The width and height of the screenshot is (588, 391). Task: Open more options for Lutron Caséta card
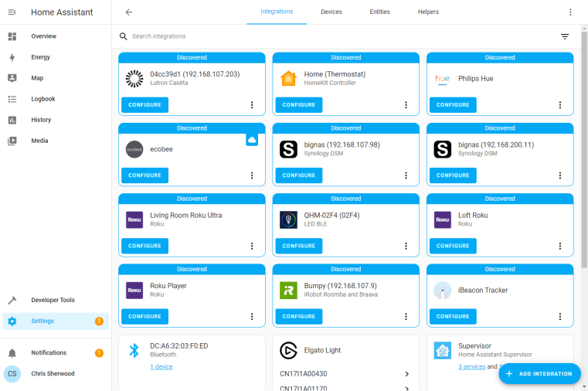click(x=252, y=105)
